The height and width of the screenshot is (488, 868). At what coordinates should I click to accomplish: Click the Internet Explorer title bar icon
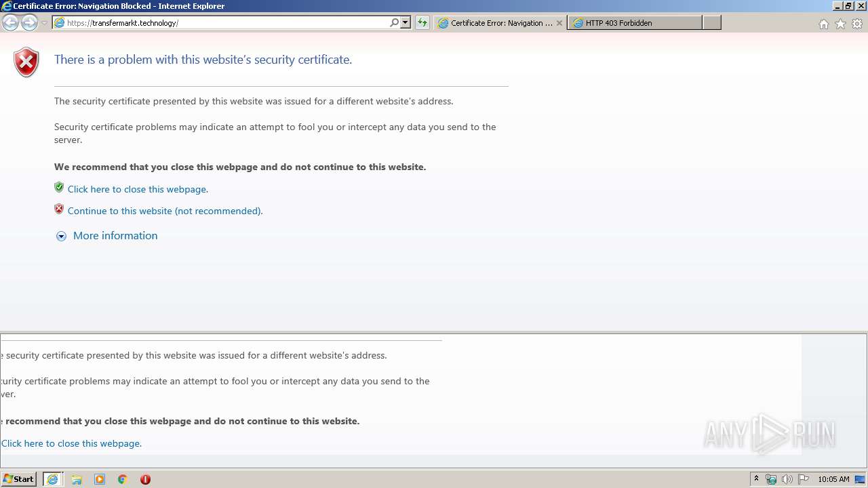(6, 6)
